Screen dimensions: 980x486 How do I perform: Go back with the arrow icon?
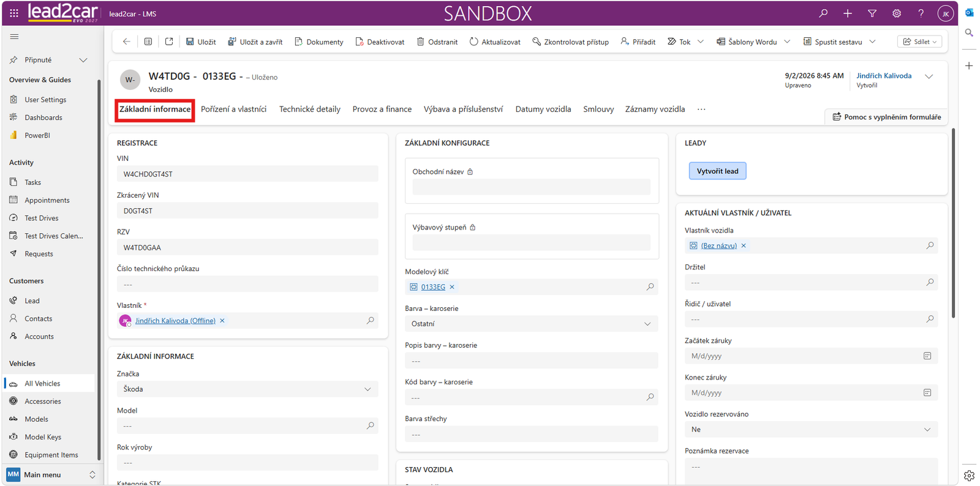click(x=127, y=42)
